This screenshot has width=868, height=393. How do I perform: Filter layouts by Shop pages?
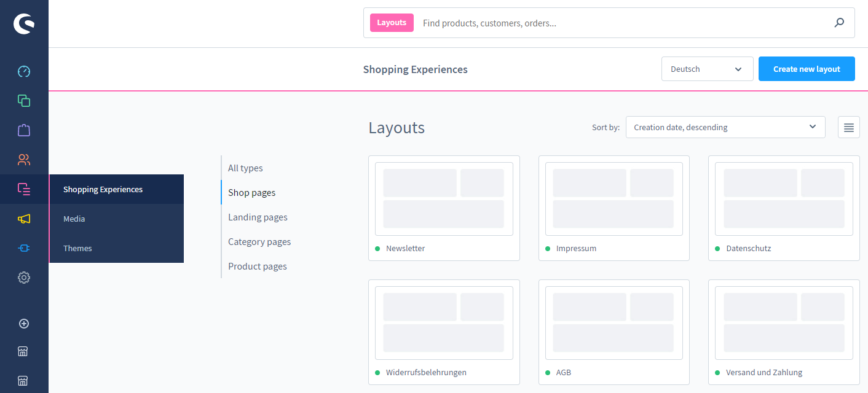pyautogui.click(x=252, y=192)
